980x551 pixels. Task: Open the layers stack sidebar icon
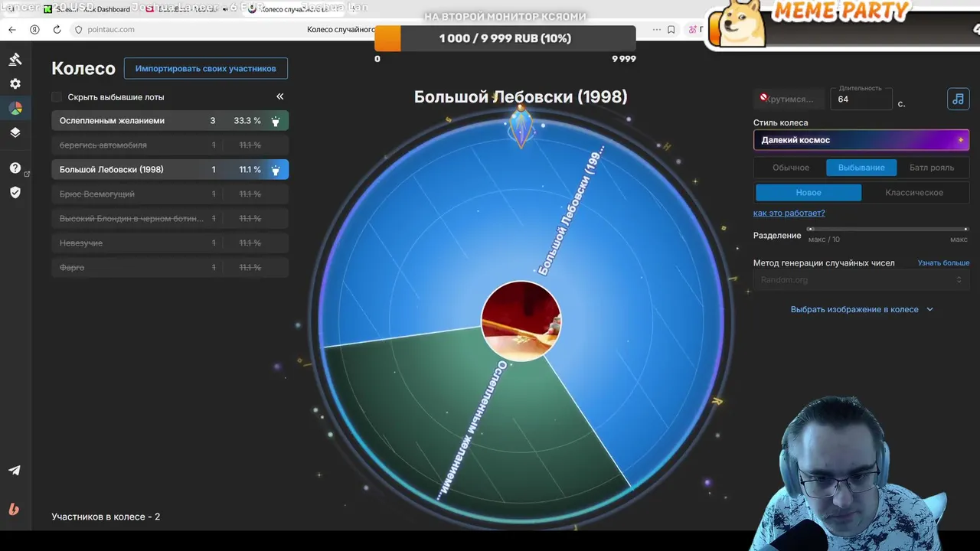coord(15,132)
